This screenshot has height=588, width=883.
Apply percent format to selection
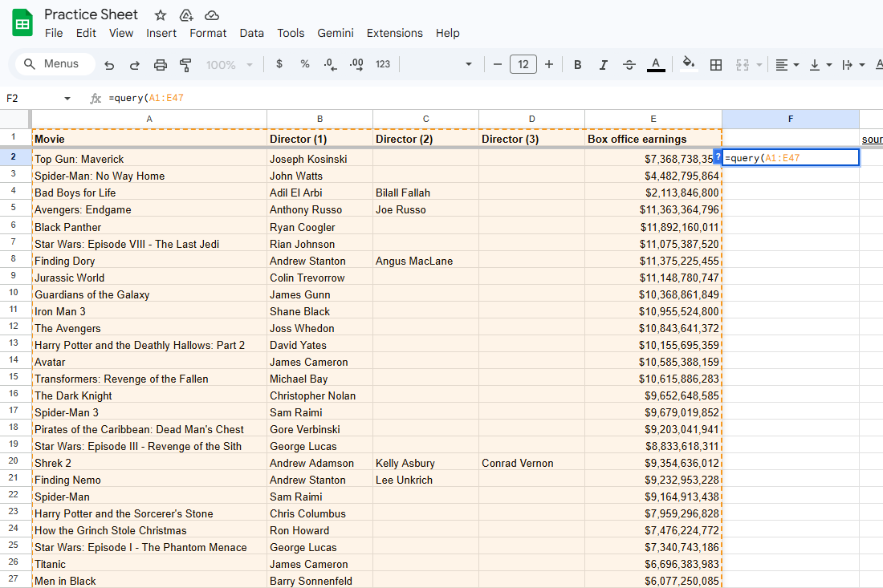point(304,63)
